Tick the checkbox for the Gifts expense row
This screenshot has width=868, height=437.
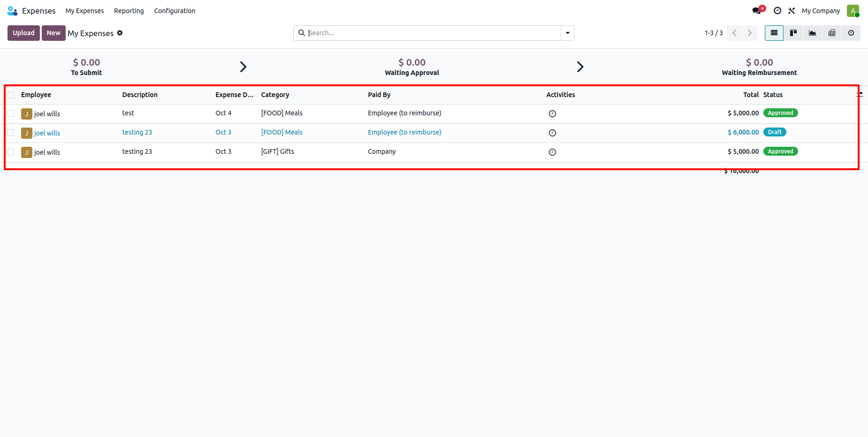pos(11,152)
